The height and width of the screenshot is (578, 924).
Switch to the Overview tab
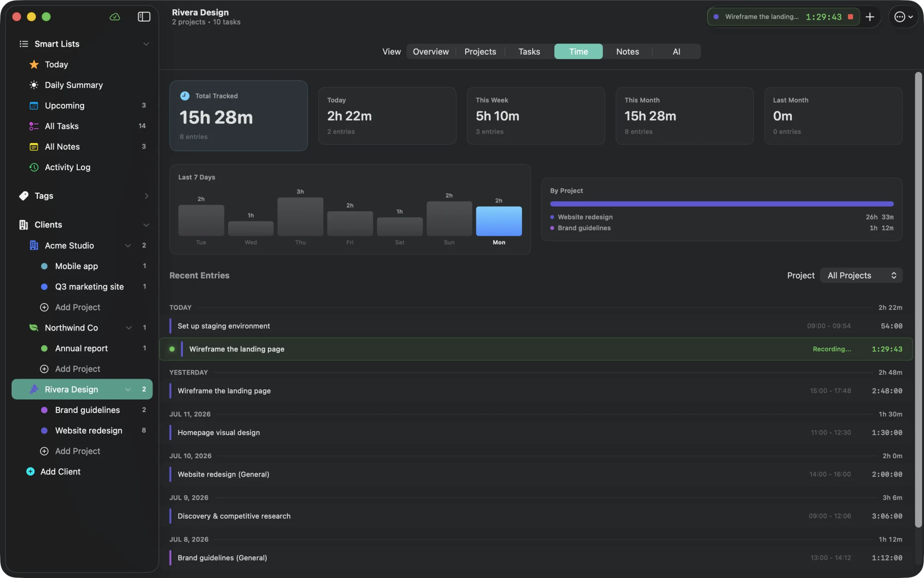pyautogui.click(x=431, y=52)
